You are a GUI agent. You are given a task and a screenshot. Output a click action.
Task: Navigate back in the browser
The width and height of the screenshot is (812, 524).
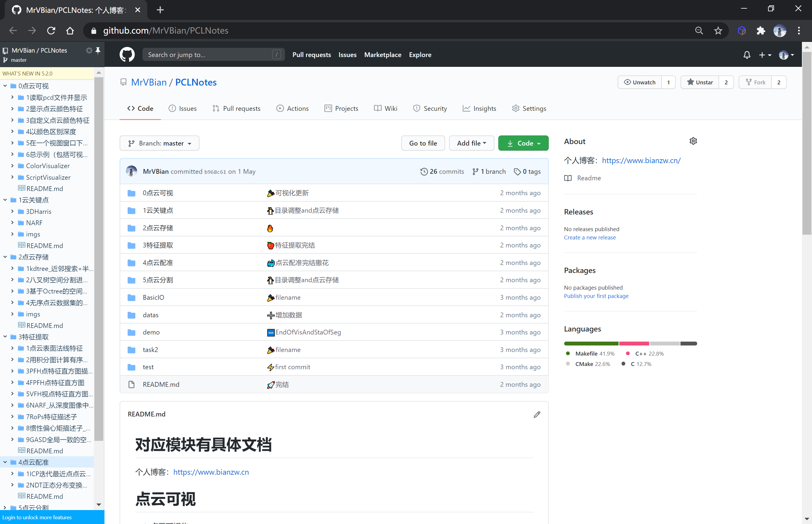click(x=13, y=31)
